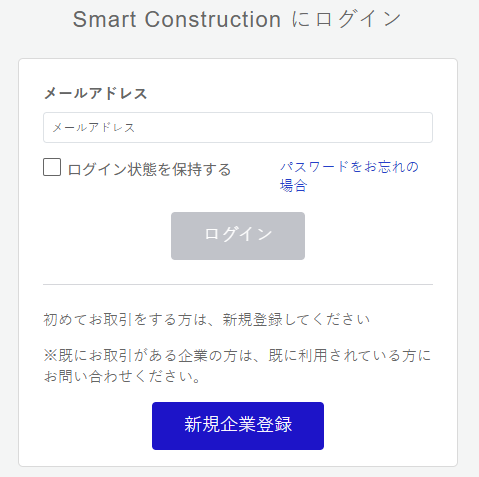
Task: Open the パスワードをお忘れの場合 link
Action: point(349,176)
